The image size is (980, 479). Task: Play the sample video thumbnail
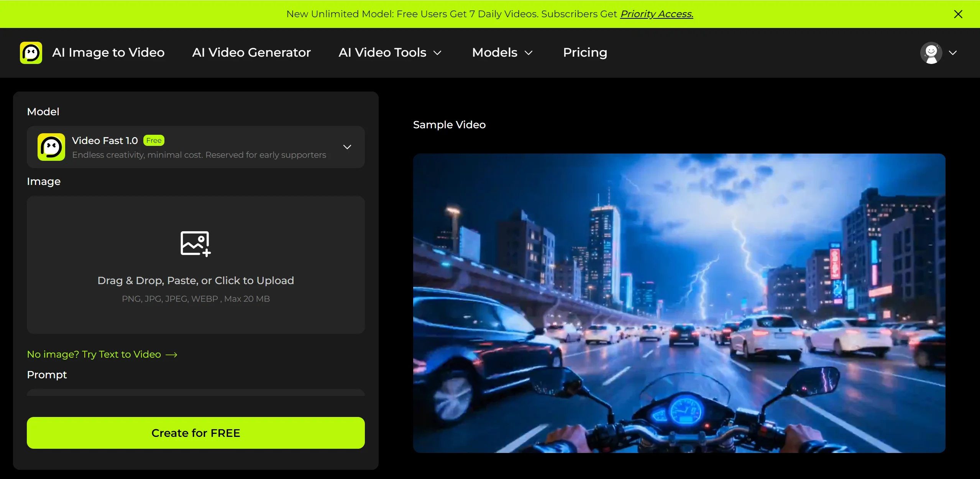(x=679, y=303)
